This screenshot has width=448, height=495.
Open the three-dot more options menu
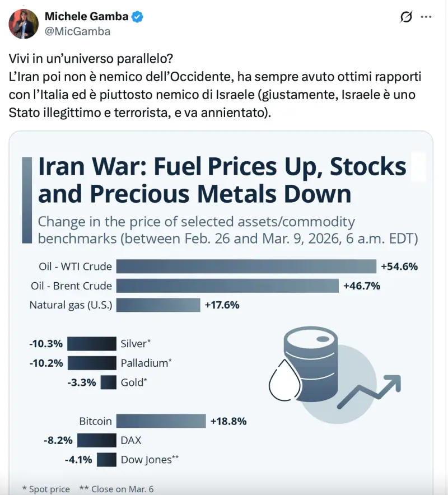(426, 17)
